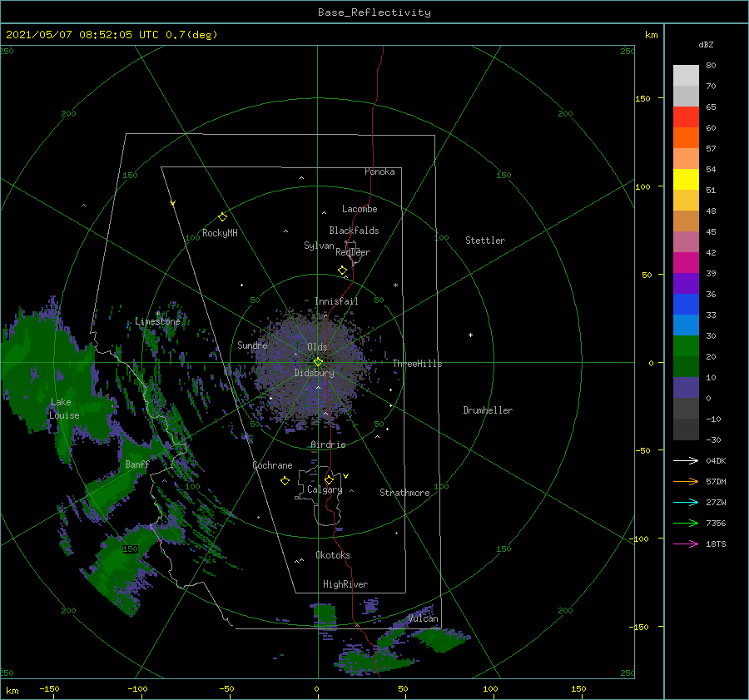
Task: Click the ThreeHills town label
Action: point(418,364)
